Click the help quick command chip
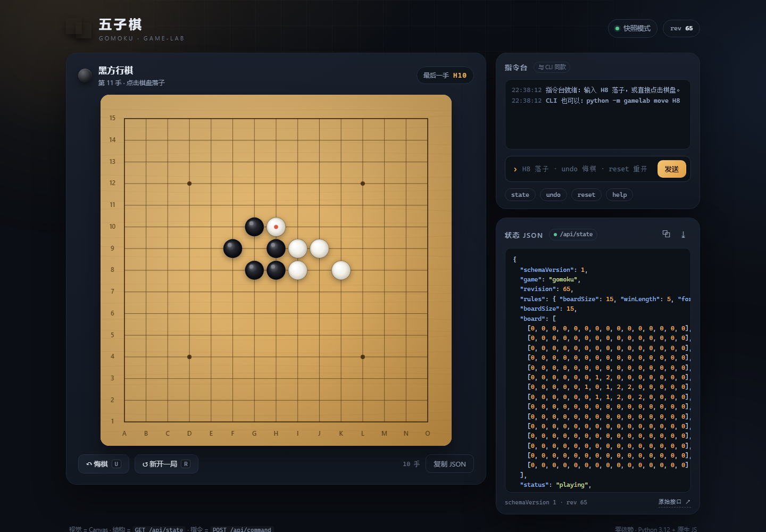Screen dimensions: 766x532 click(x=619, y=195)
